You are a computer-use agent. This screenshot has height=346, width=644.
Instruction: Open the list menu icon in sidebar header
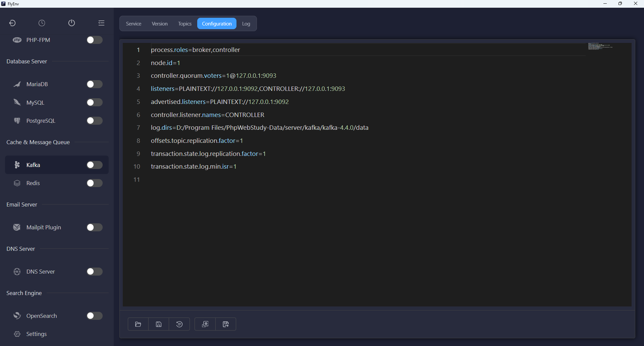pos(101,23)
